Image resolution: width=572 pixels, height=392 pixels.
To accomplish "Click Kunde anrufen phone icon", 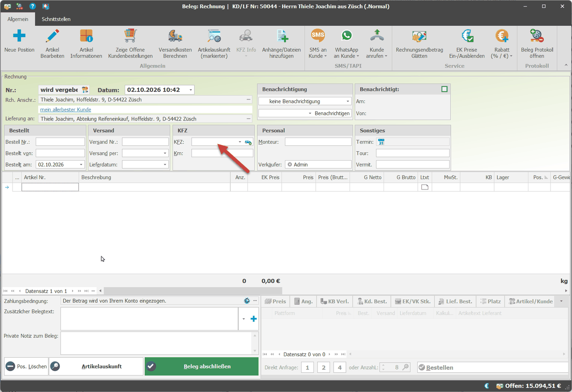I will (x=377, y=36).
